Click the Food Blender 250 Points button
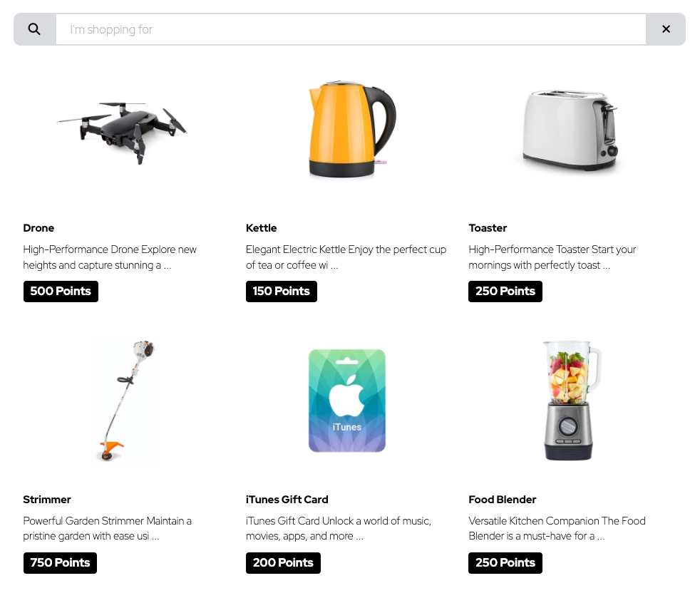The image size is (700, 593). click(505, 562)
